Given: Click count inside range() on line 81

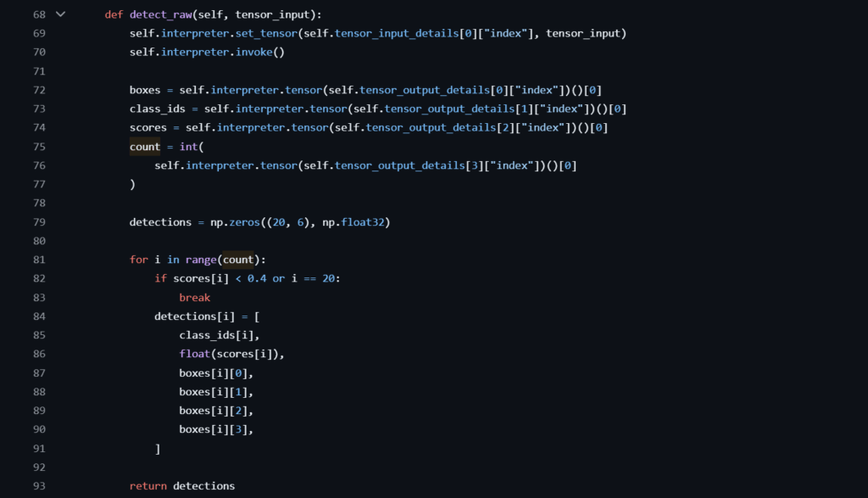Looking at the screenshot, I should coord(238,260).
